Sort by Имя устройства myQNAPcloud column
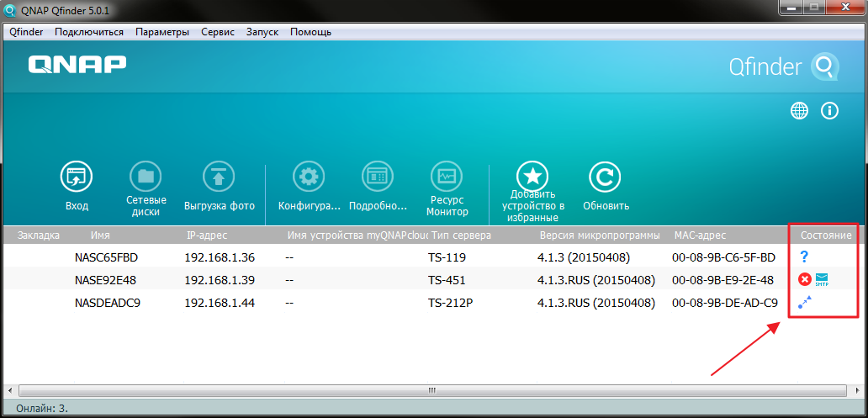 point(358,235)
